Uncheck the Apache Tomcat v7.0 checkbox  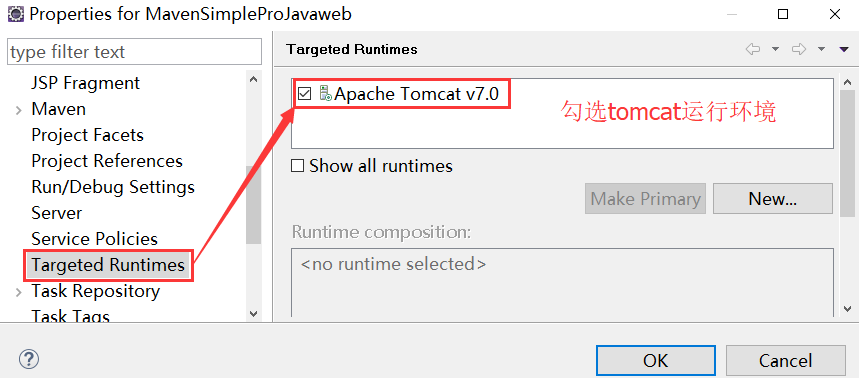click(304, 94)
